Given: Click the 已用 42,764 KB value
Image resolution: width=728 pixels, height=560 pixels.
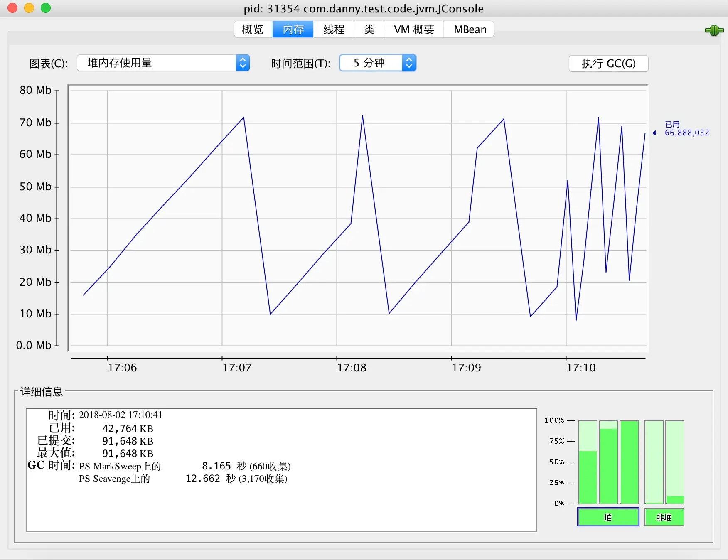Looking at the screenshot, I should (128, 429).
